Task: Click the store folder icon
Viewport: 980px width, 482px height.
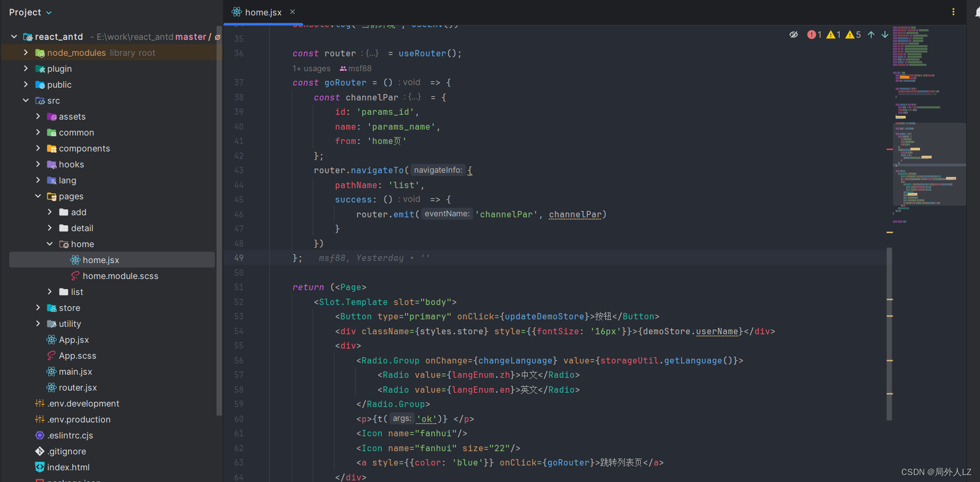Action: click(51, 308)
